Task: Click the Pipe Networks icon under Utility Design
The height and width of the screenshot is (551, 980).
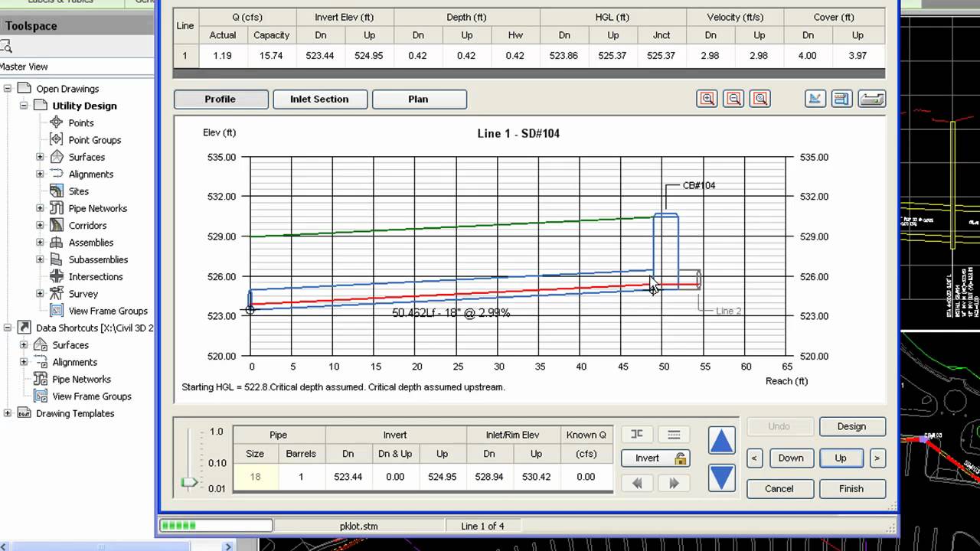Action: point(57,208)
